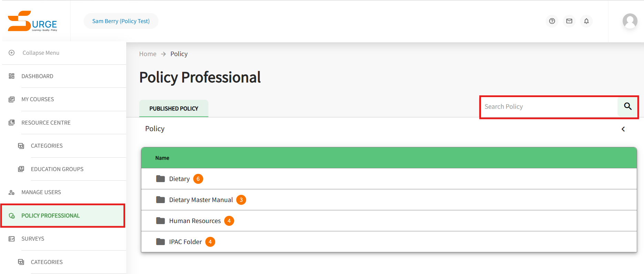Open Surveys from the sidebar menu

pyautogui.click(x=33, y=239)
